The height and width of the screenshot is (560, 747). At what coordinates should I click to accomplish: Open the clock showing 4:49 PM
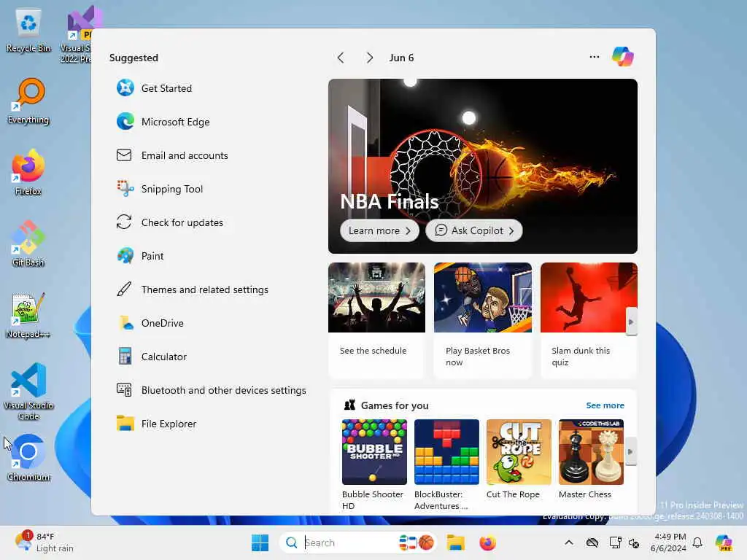[x=668, y=542]
